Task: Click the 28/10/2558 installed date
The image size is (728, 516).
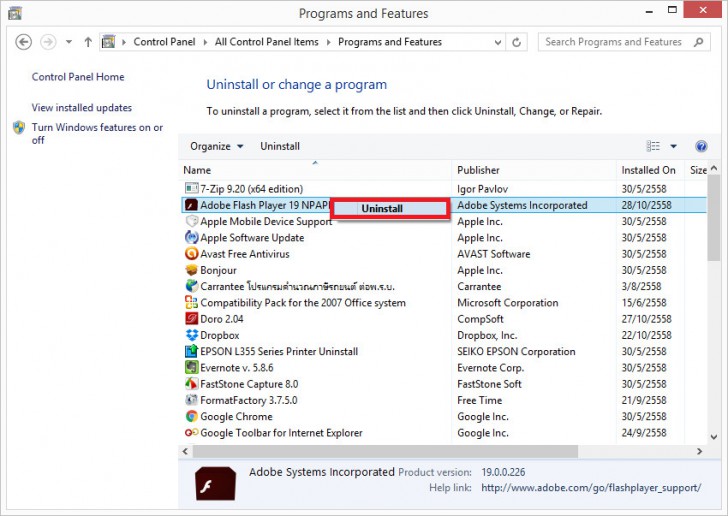Action: 646,205
